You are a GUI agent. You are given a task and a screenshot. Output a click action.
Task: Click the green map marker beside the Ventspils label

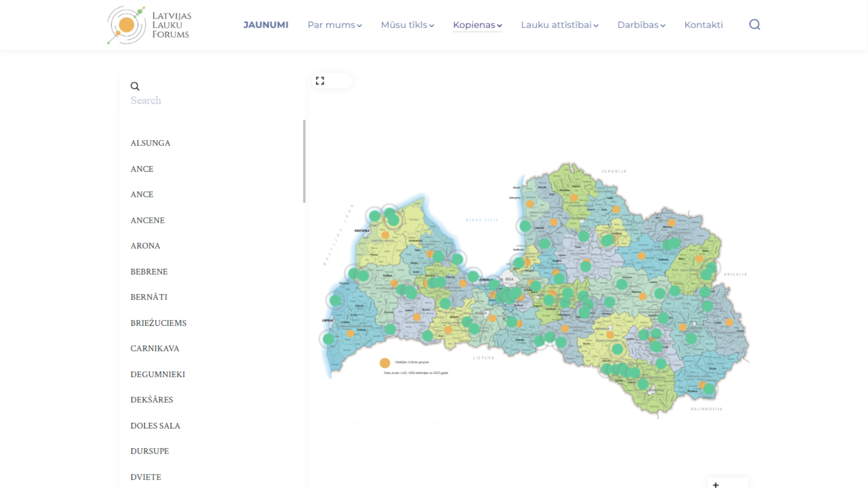pos(375,216)
